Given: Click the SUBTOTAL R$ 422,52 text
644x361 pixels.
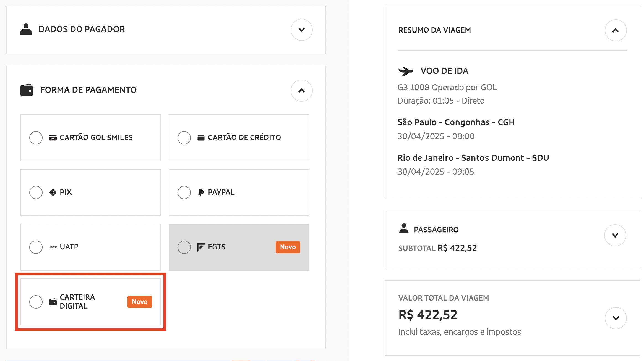Looking at the screenshot, I should point(438,248).
